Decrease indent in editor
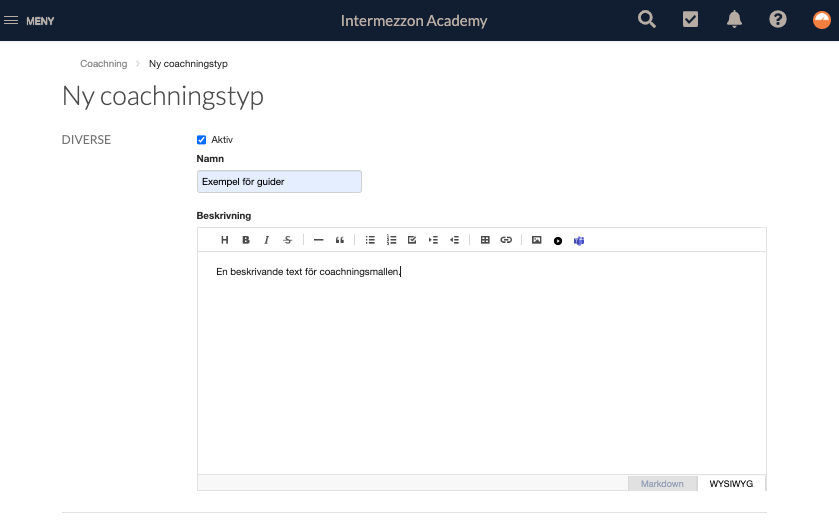Screen dimensions: 839x525 454,240
